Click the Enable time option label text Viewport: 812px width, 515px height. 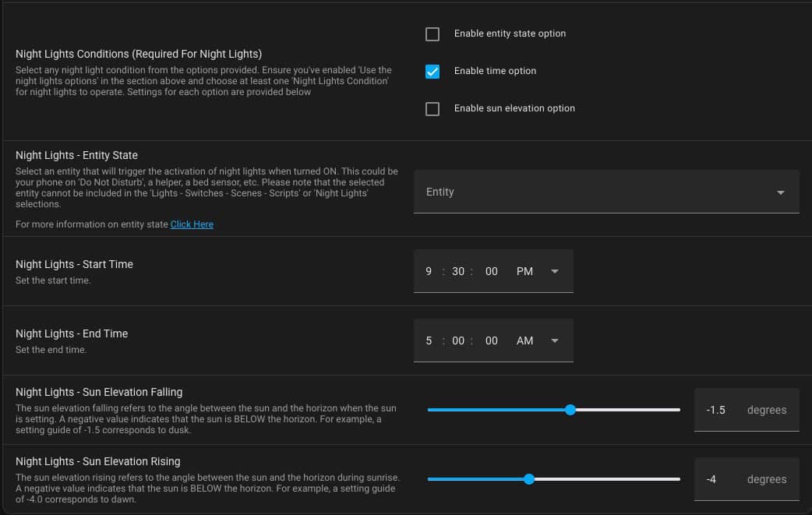point(495,71)
